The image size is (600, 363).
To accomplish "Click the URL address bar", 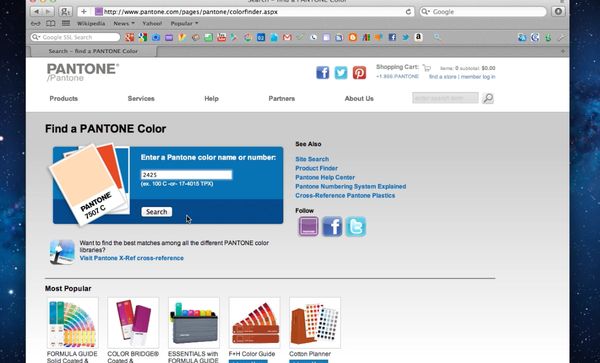I will (246, 11).
